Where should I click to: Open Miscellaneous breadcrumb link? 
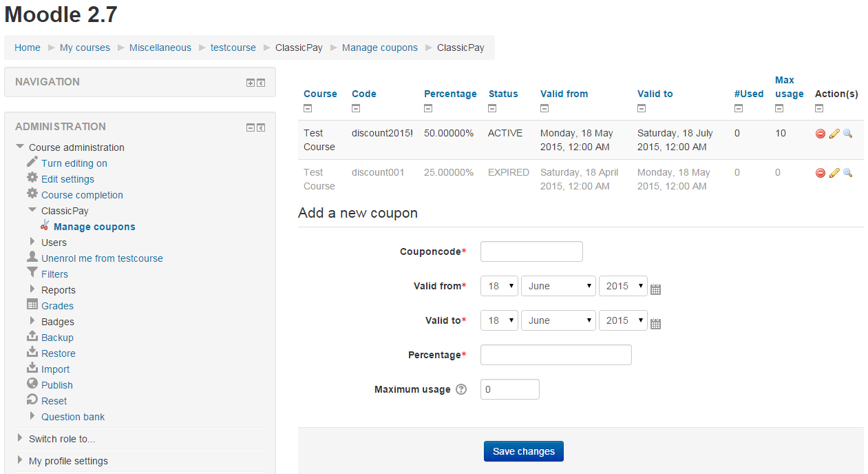(160, 48)
